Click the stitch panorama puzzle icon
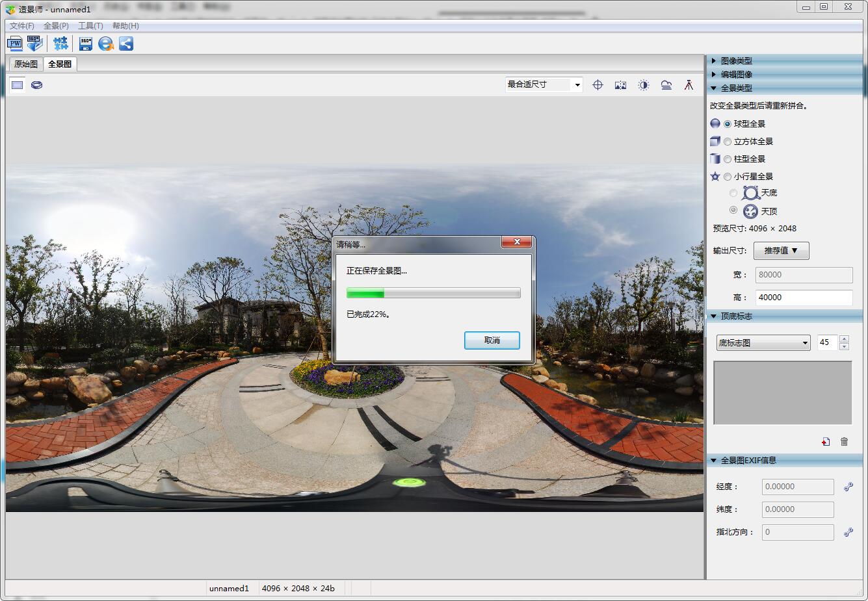This screenshot has width=868, height=601. click(60, 44)
